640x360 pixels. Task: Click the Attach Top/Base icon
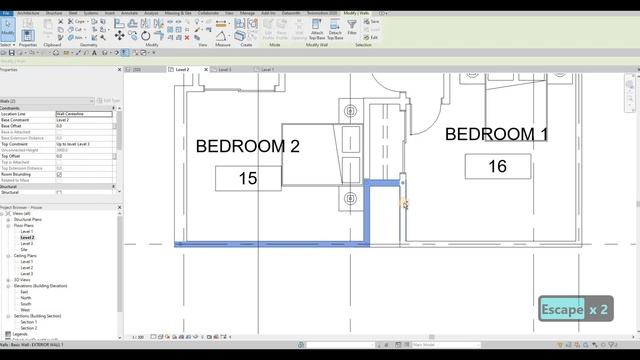(317, 29)
